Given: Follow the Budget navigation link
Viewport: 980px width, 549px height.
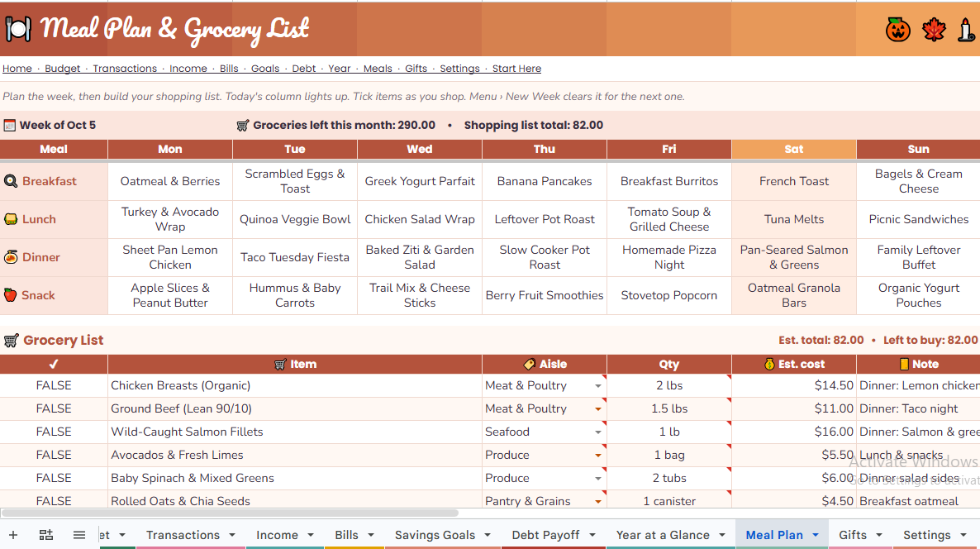Looking at the screenshot, I should click(x=63, y=69).
